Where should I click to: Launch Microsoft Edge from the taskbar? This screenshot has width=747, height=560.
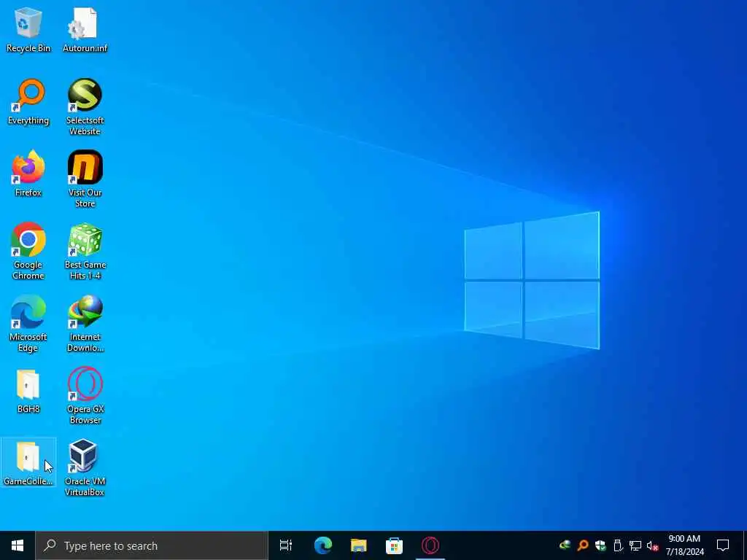322,545
